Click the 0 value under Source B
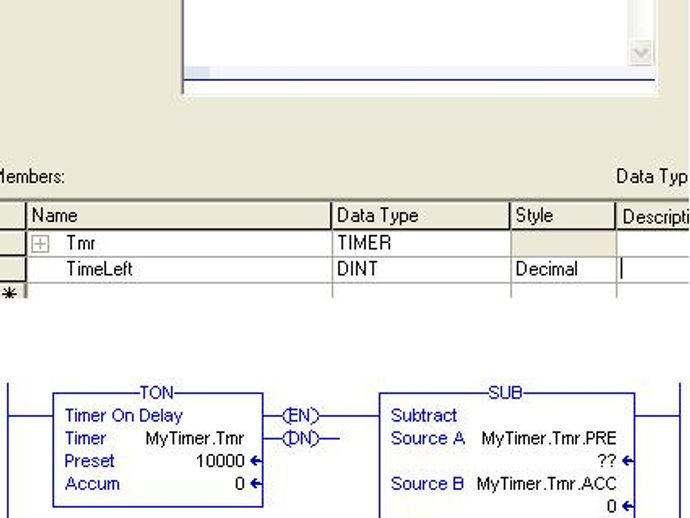690x518 pixels. pyautogui.click(x=612, y=507)
